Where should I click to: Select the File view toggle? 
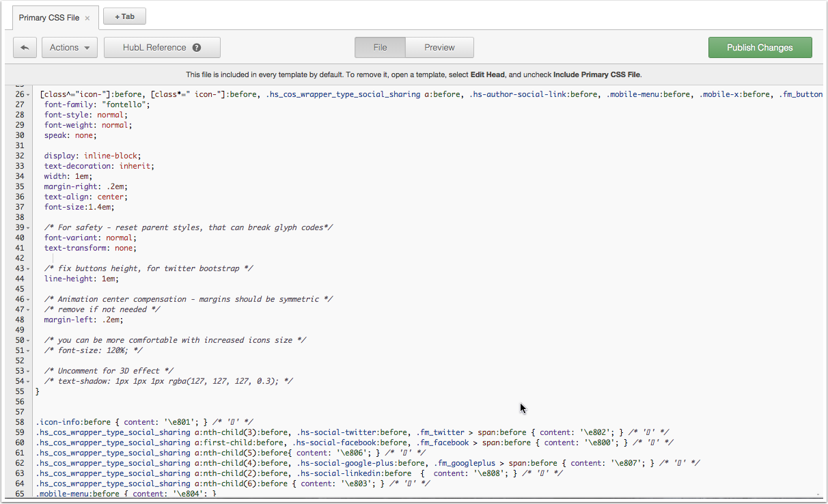coord(380,48)
